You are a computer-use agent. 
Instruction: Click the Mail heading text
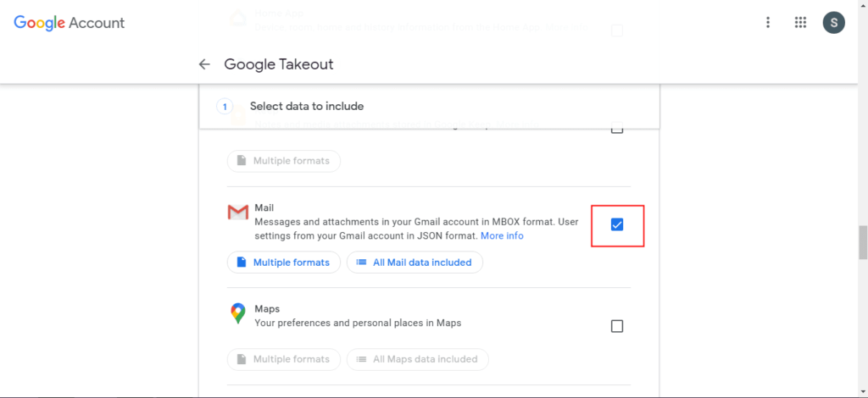[x=264, y=207]
